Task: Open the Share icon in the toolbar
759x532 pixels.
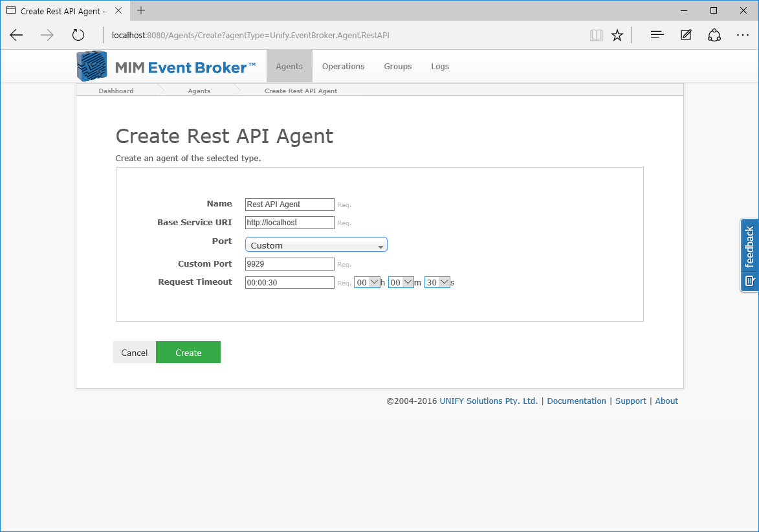Action: (714, 35)
